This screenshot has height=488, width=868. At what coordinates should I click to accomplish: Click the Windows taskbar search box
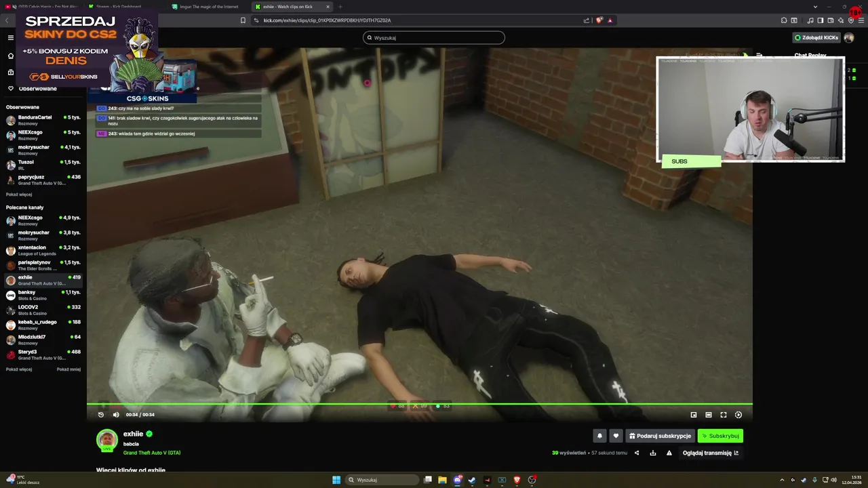coord(382,480)
